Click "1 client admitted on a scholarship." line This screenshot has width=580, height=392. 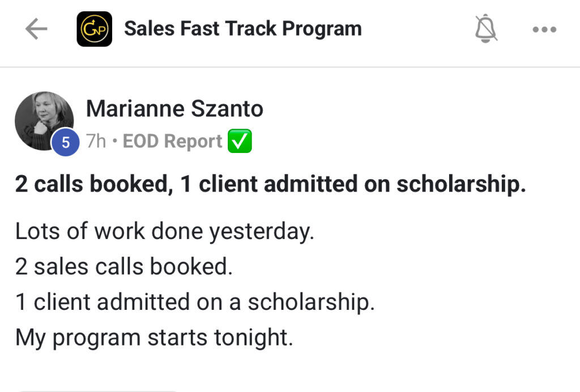pos(195,302)
